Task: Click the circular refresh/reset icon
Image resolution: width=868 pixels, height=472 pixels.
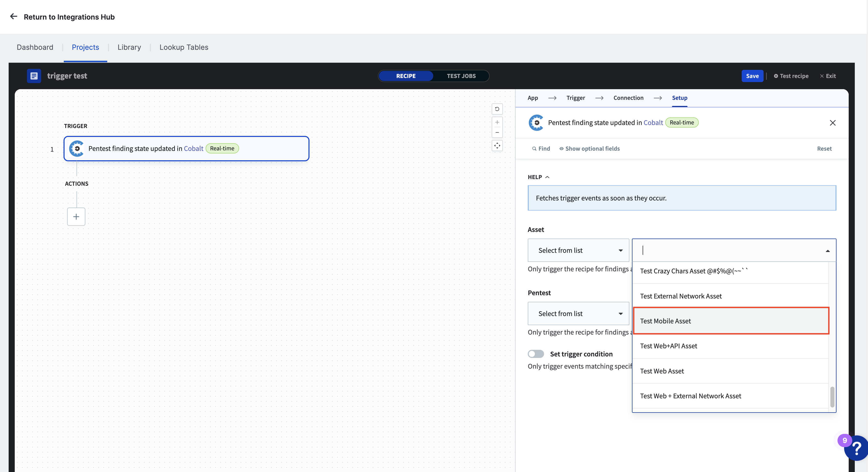Action: 497,109
